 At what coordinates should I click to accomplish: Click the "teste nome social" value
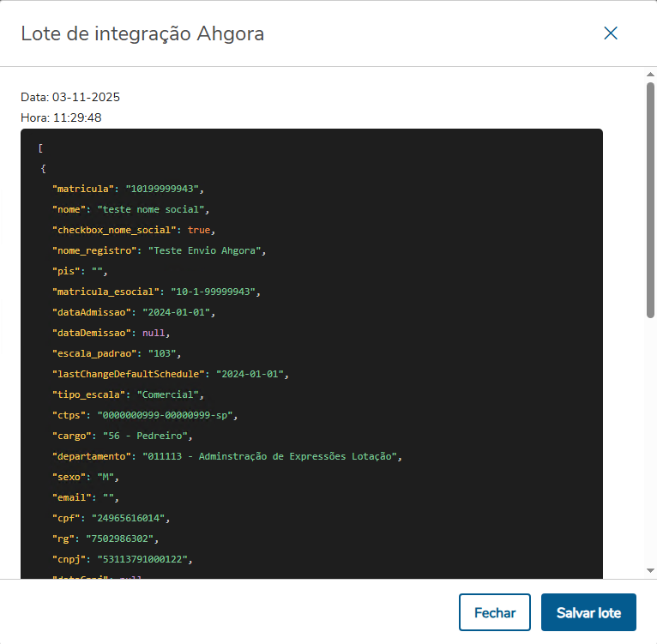point(150,208)
